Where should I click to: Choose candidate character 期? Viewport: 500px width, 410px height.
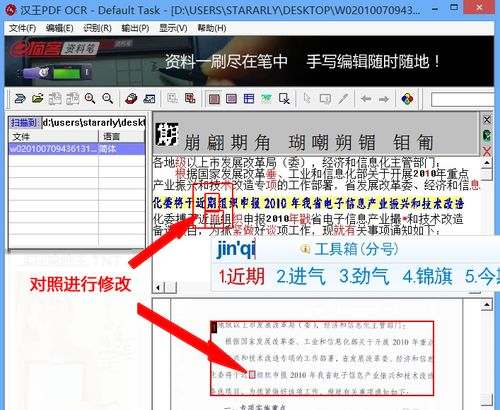pyautogui.click(x=239, y=143)
